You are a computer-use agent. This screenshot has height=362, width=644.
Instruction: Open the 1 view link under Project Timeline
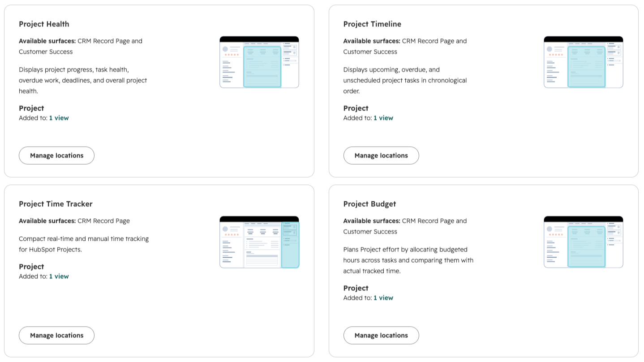point(383,118)
